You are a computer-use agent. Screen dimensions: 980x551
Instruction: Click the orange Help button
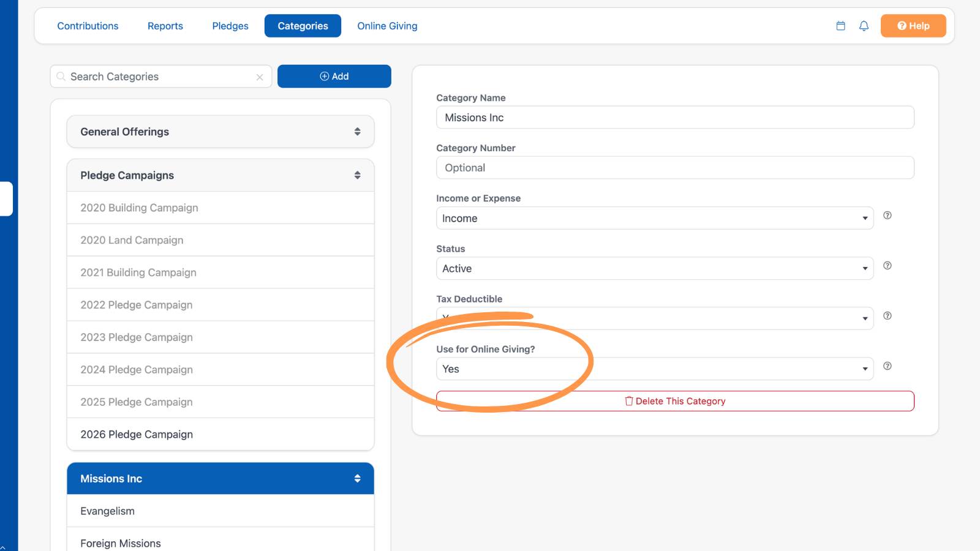(913, 26)
